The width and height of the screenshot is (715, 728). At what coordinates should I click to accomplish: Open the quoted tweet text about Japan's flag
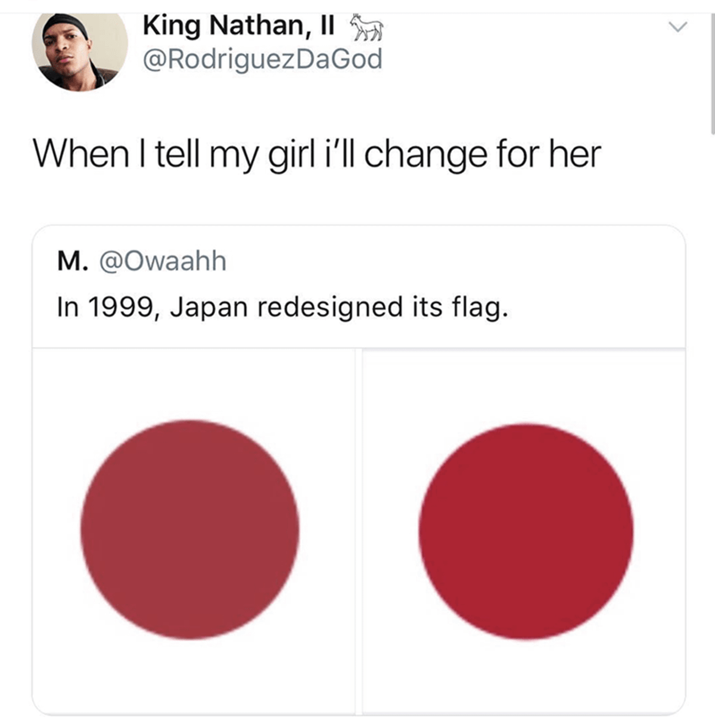(x=283, y=308)
